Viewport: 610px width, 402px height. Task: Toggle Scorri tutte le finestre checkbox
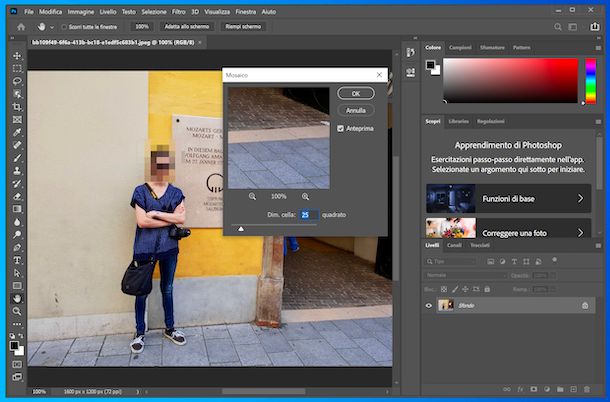[x=64, y=27]
